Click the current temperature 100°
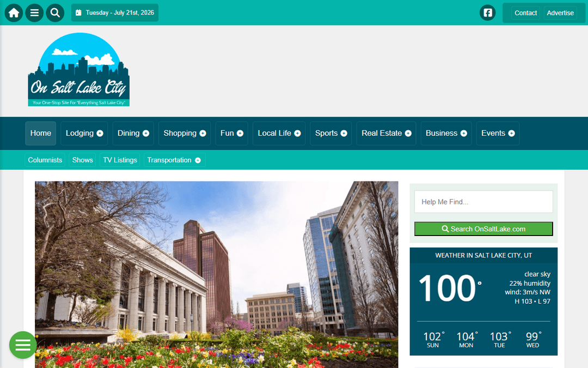The width and height of the screenshot is (588, 368). click(x=450, y=288)
